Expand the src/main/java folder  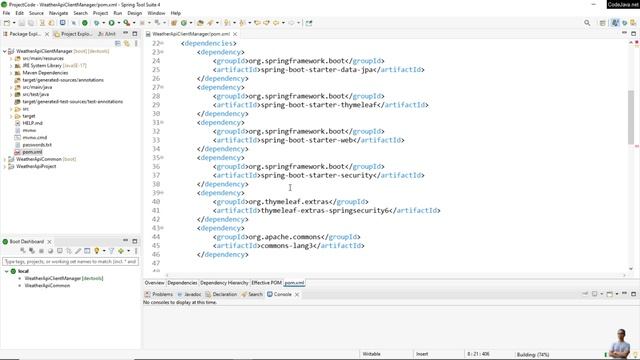pos(11,87)
